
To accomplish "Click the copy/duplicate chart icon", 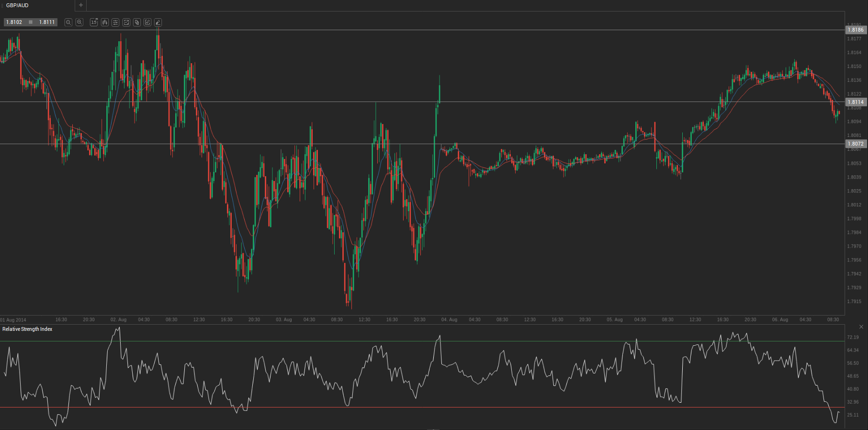I will click(137, 23).
